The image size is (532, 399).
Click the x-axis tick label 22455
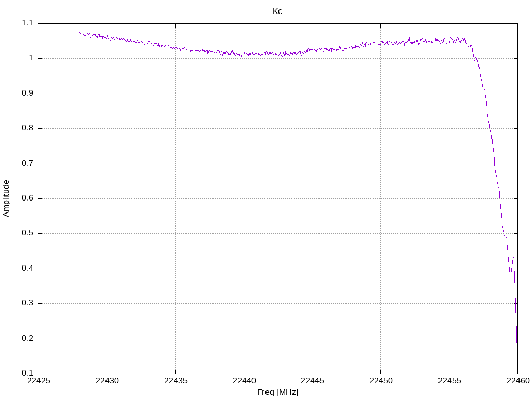[449, 381]
